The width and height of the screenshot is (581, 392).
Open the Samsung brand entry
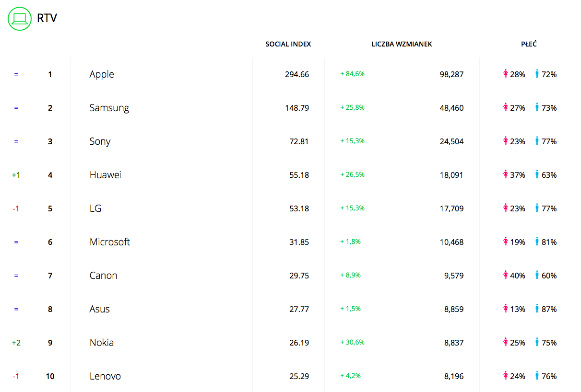[x=109, y=108]
